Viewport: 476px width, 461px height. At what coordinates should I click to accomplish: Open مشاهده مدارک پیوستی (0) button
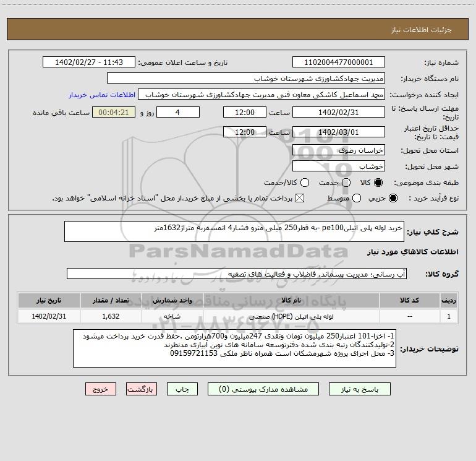[263, 389]
